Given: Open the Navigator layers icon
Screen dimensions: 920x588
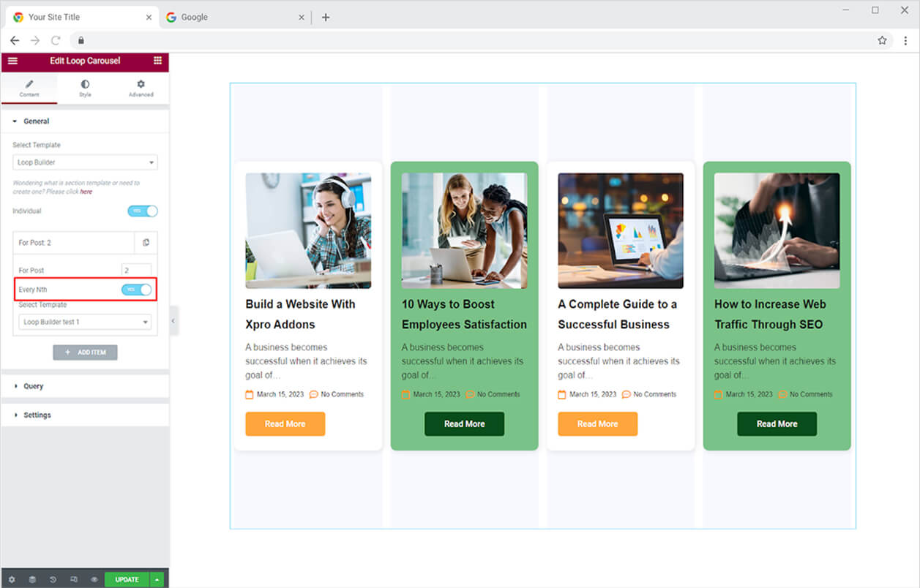Looking at the screenshot, I should (32, 579).
